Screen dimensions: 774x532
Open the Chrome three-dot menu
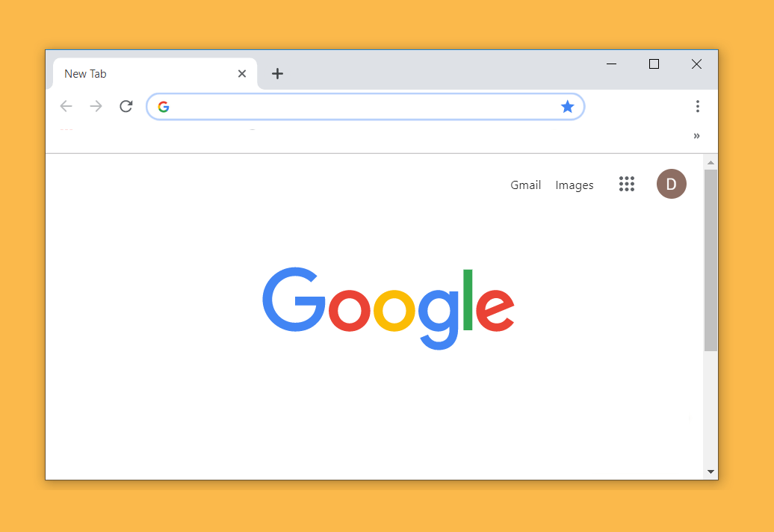coord(698,106)
